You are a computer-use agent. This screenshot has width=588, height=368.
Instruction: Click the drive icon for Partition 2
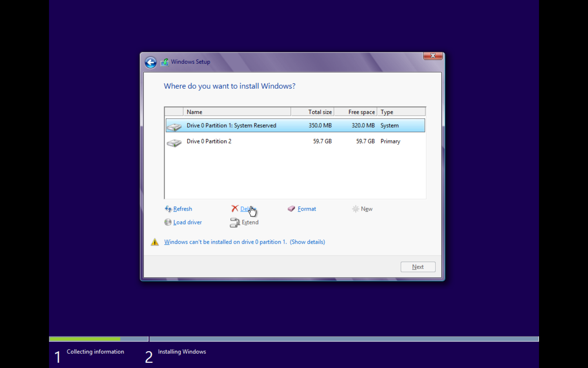pos(174,143)
